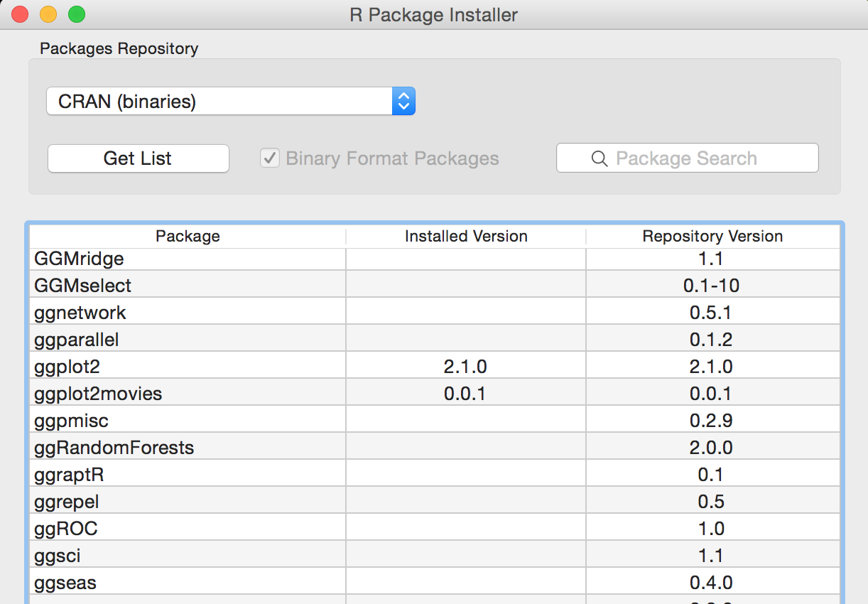Screen dimensions: 868x604
Task: Sort by the Package column header
Action: point(188,237)
